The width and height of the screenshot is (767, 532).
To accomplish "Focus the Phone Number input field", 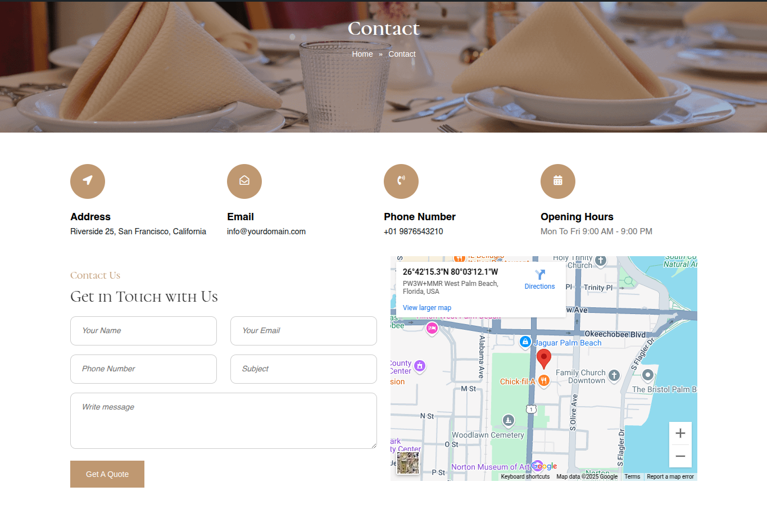I will [143, 369].
